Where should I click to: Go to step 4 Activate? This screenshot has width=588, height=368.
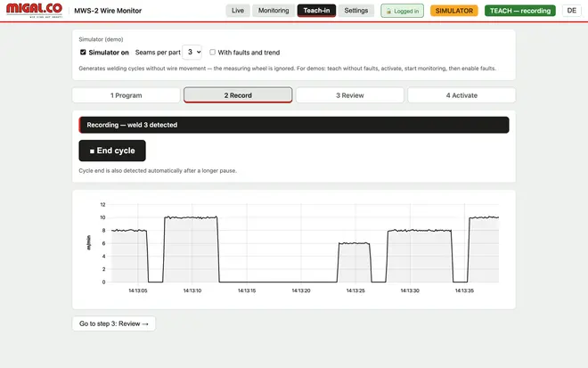[x=461, y=95]
